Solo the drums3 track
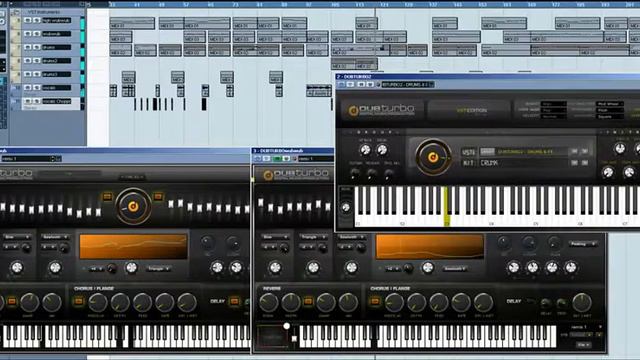The height and width of the screenshot is (360, 640). tap(36, 74)
